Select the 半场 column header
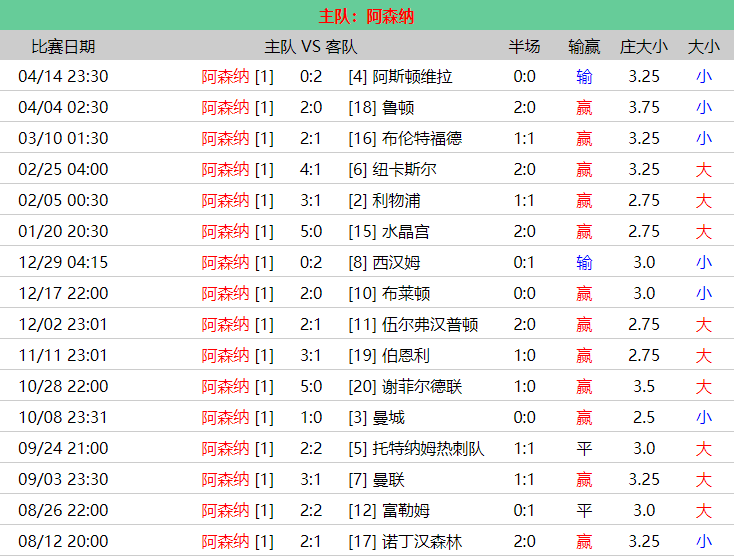Viewport: 735px width, 558px height. point(524,46)
